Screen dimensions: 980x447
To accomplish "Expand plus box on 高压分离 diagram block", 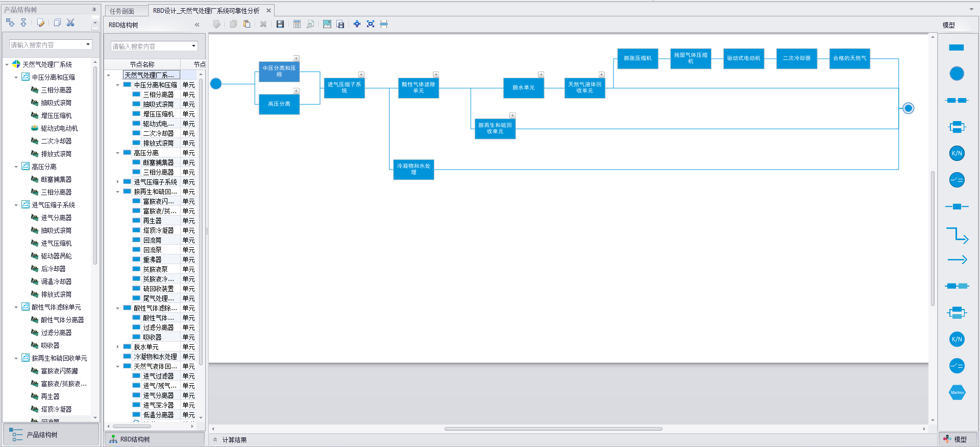I will (x=296, y=91).
